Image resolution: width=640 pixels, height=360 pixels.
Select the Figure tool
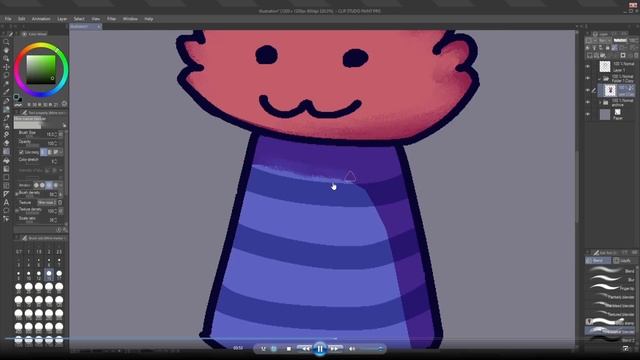pos(6,177)
